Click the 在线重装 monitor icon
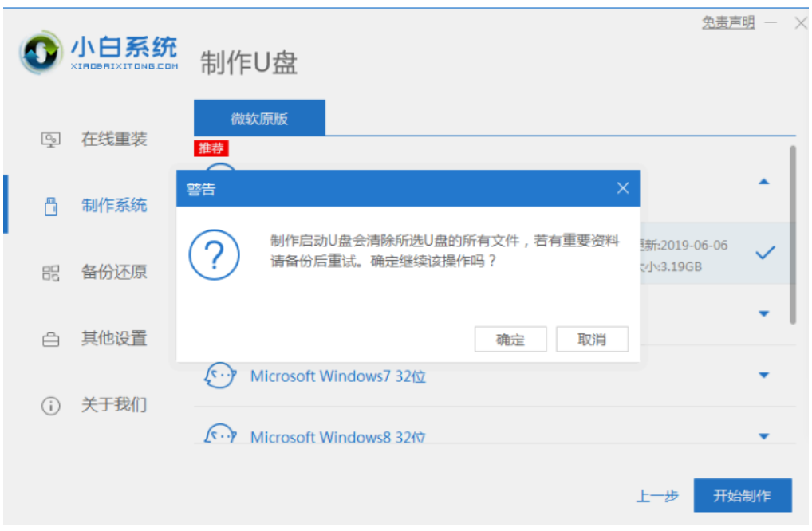This screenshot has height=531, width=812. (x=51, y=140)
